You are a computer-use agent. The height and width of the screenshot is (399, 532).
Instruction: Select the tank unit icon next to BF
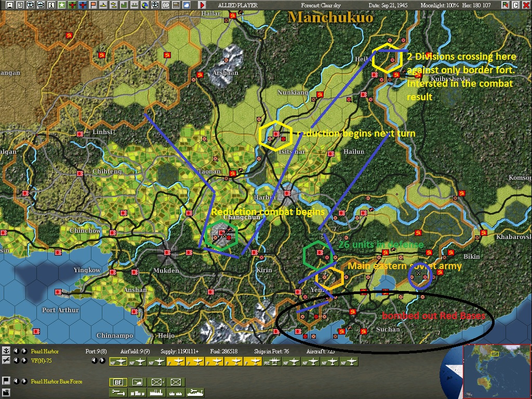pos(137,382)
